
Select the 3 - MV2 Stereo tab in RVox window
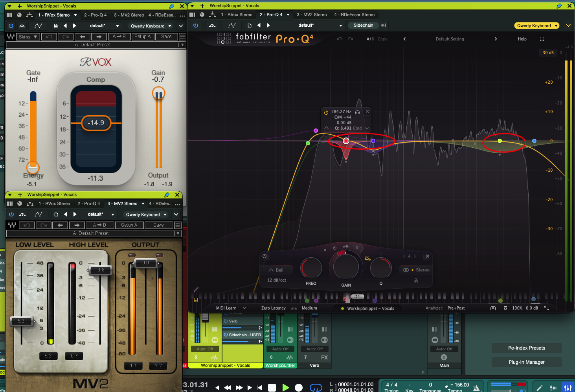coord(129,15)
